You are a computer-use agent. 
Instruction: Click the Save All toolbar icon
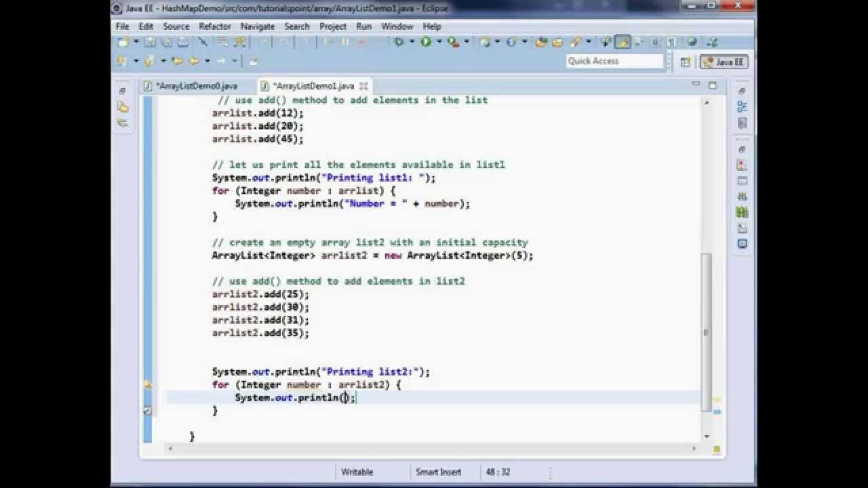[x=166, y=42]
